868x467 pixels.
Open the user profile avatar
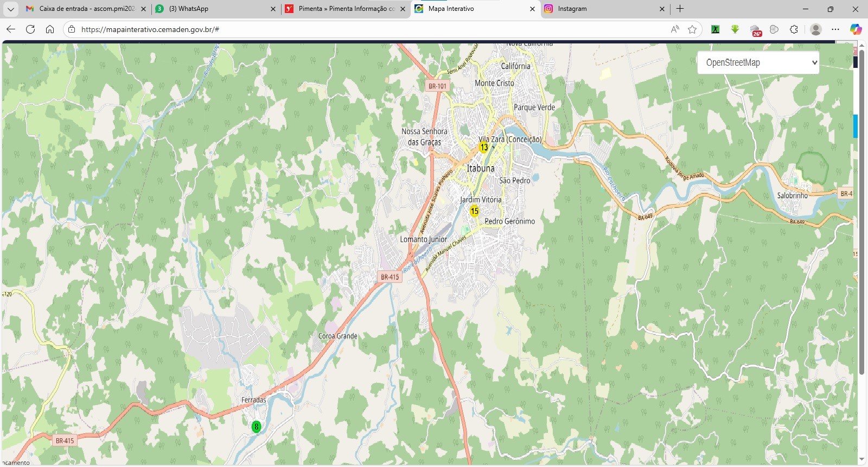tap(815, 29)
